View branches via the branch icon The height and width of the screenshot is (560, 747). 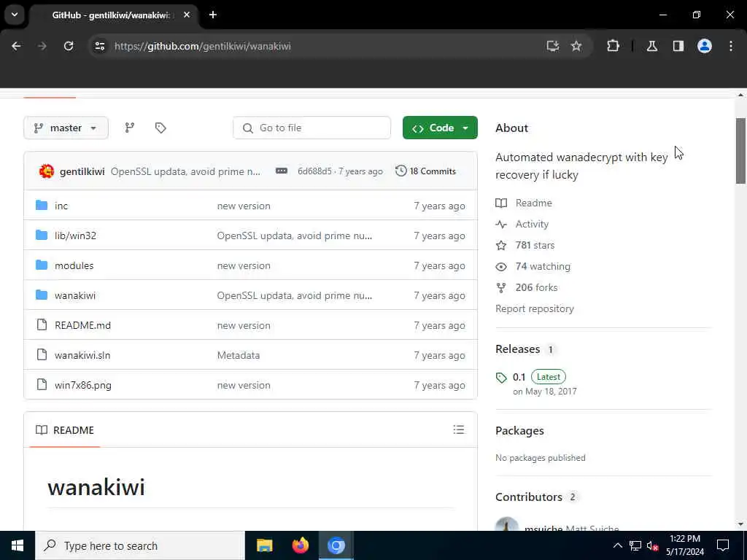click(x=130, y=128)
